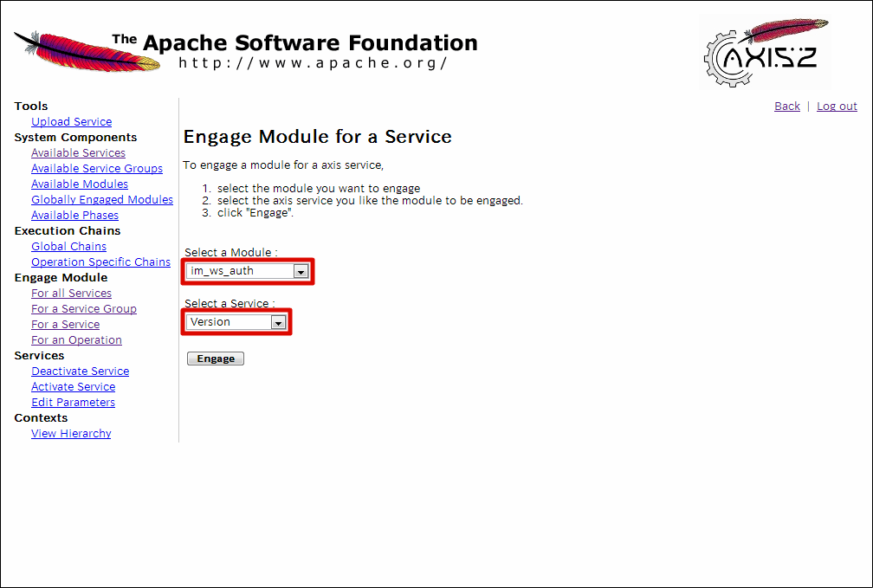Image resolution: width=873 pixels, height=588 pixels.
Task: Open the Upload Service link
Action: point(71,122)
